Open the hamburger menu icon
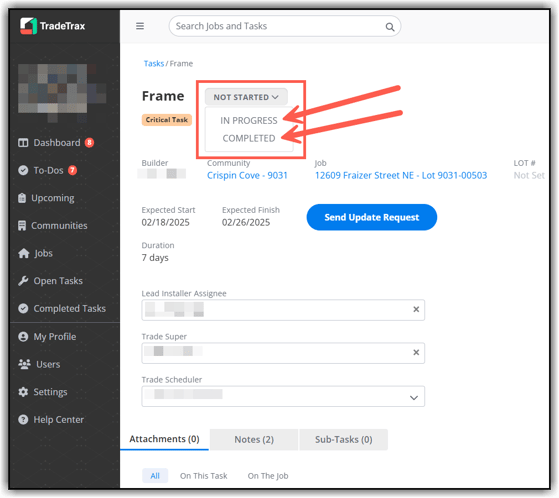This screenshot has height=498, width=559. 140,26
